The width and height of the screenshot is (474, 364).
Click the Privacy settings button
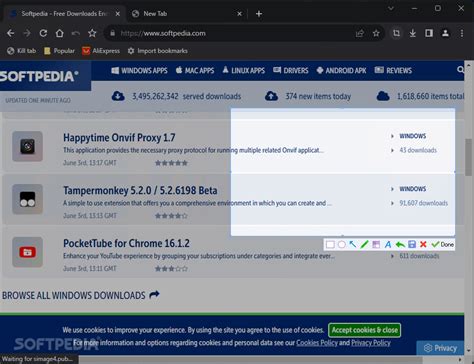(x=440, y=348)
